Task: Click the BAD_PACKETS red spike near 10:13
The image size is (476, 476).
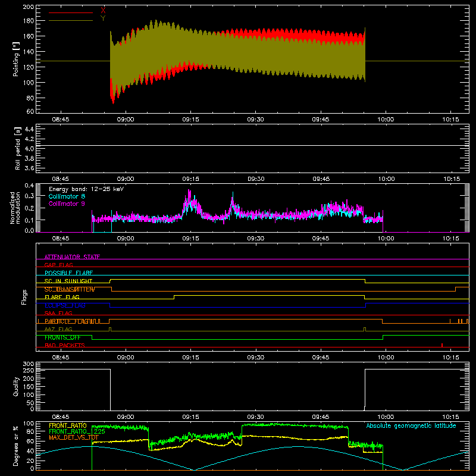Action: pyautogui.click(x=442, y=345)
